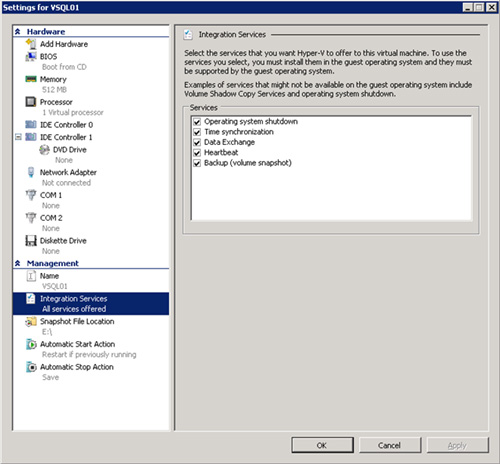Select the DVD Drive disc icon
Viewport: 500px width, 464px height.
pyautogui.click(x=44, y=150)
